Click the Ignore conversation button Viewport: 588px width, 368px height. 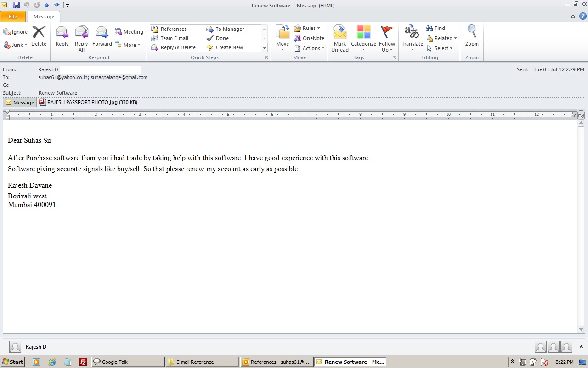click(x=16, y=32)
